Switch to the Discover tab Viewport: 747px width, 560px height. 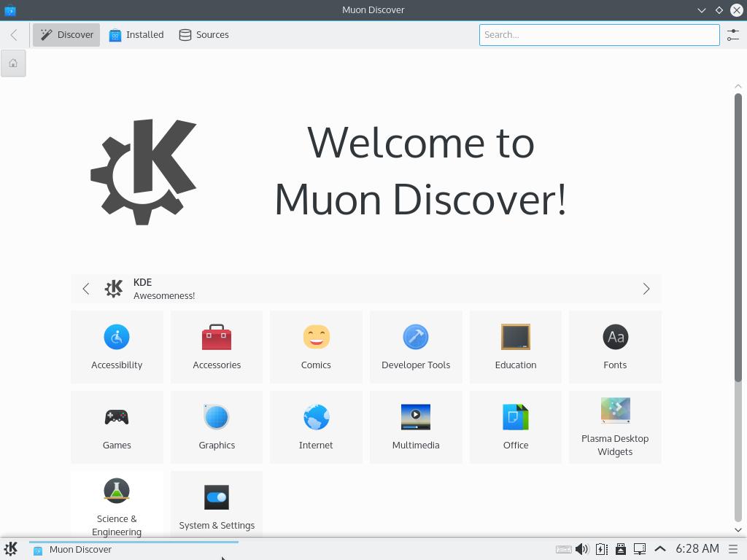(66, 35)
